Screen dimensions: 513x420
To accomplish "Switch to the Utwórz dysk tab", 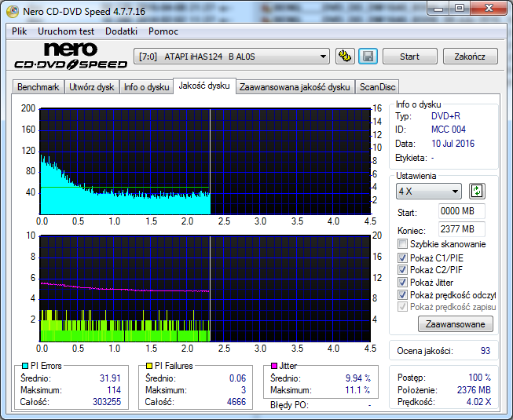I will [92, 87].
